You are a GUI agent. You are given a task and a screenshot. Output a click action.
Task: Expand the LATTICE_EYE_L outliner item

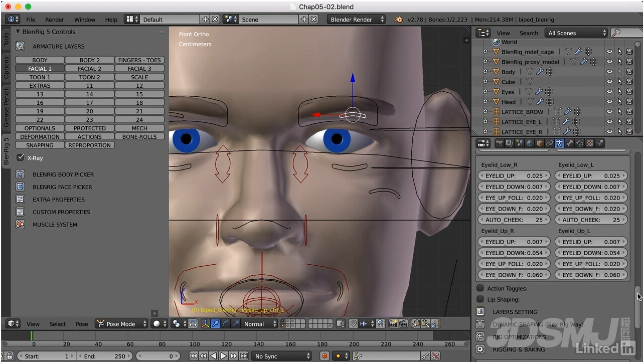point(485,122)
